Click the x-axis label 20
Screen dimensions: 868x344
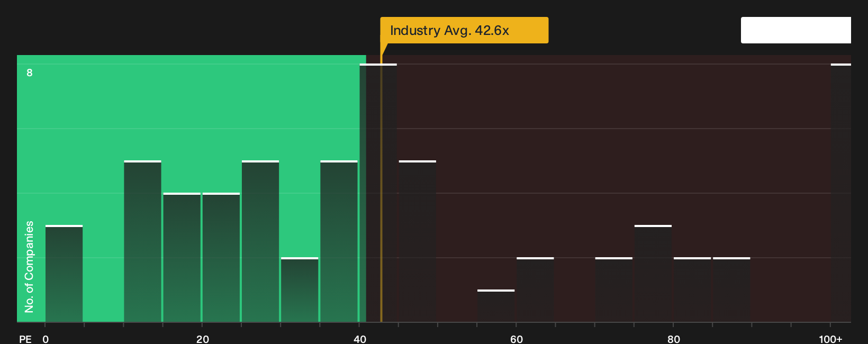point(203,339)
